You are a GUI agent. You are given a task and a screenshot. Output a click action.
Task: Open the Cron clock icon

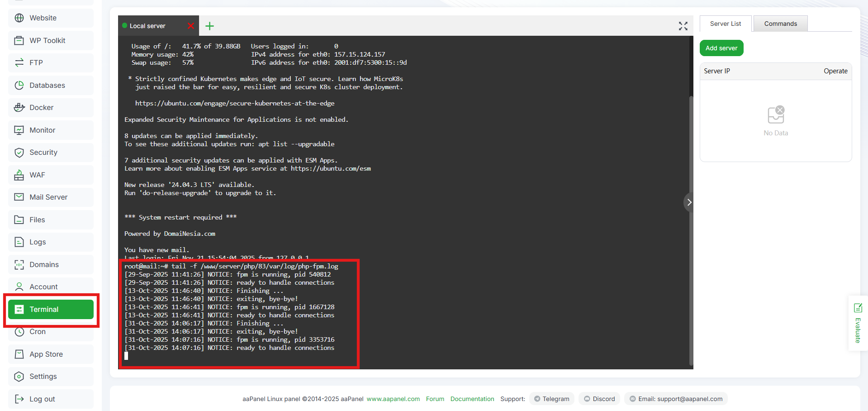[x=19, y=332]
